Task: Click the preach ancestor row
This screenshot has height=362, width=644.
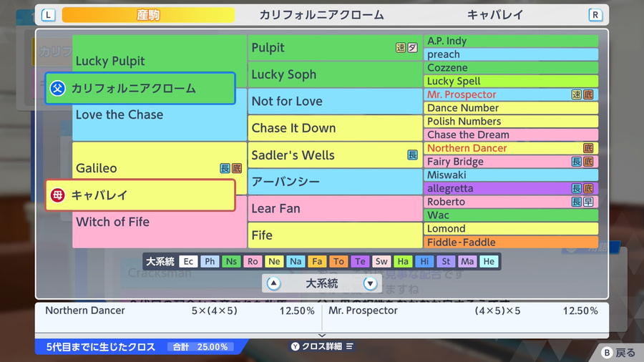Action: (511, 54)
